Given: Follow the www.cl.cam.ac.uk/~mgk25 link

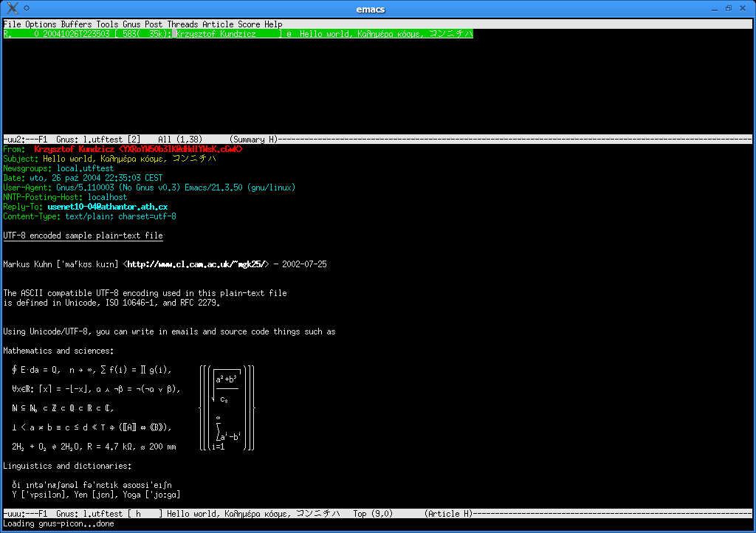Looking at the screenshot, I should [x=196, y=264].
